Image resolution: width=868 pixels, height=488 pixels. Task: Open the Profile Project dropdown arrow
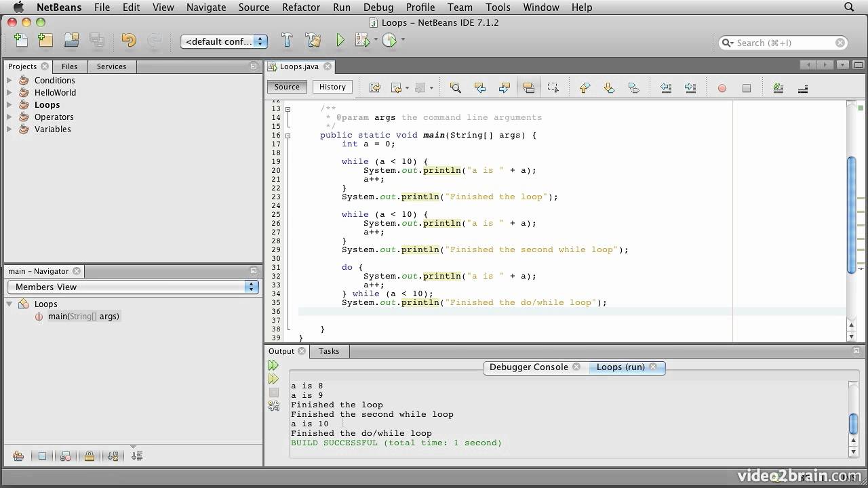click(403, 40)
